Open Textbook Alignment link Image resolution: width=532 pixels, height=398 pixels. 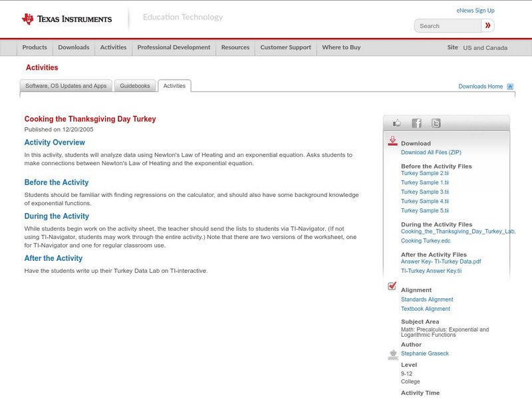[x=426, y=309]
